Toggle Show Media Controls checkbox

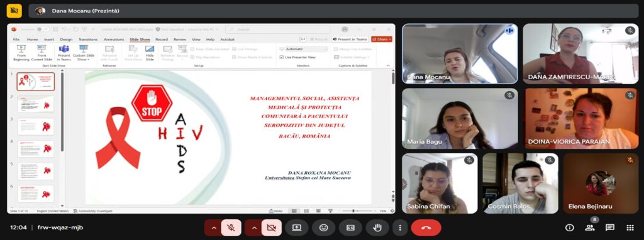[234, 57]
